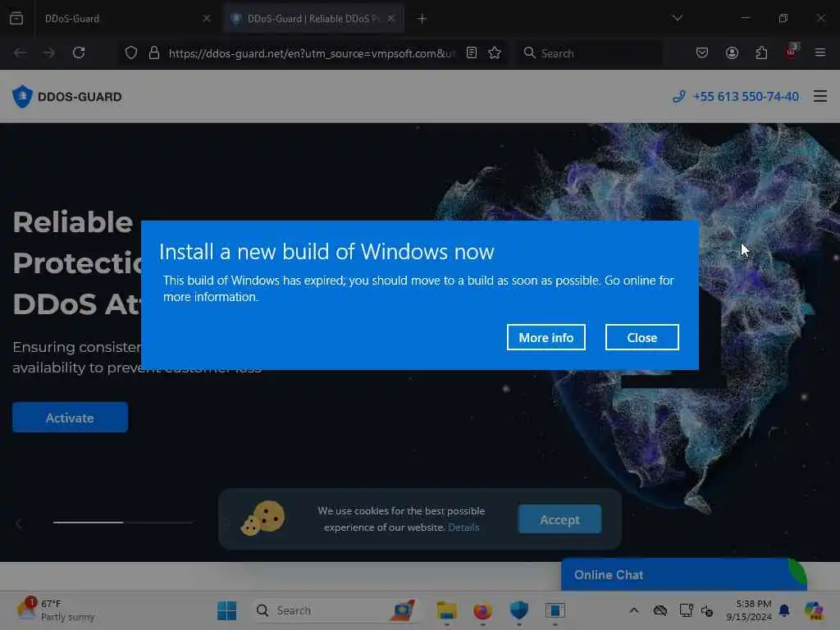Switch to the first DDoS-Guard tab
The image size is (840, 630).
pyautogui.click(x=125, y=18)
